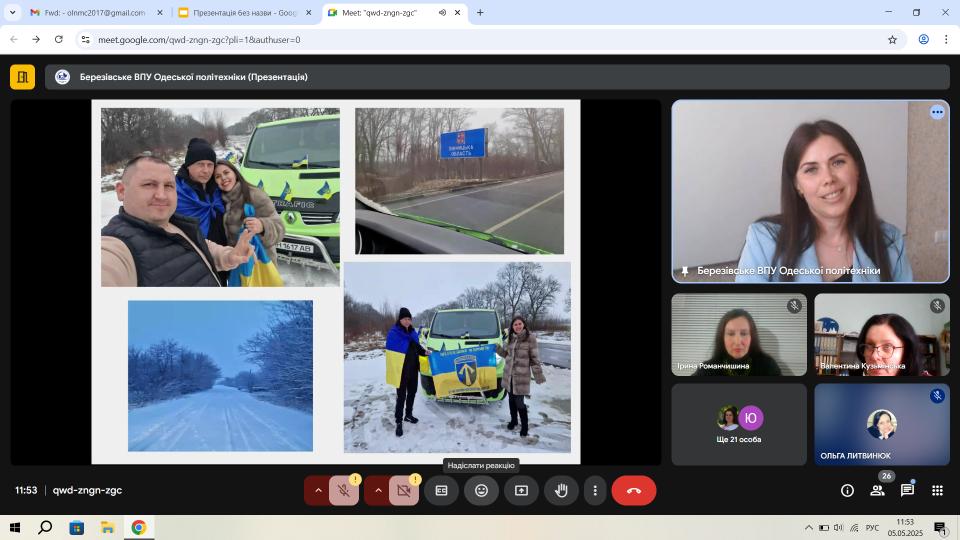960x540 pixels.
Task: Expand video settings arrow beside camera
Action: [378, 491]
